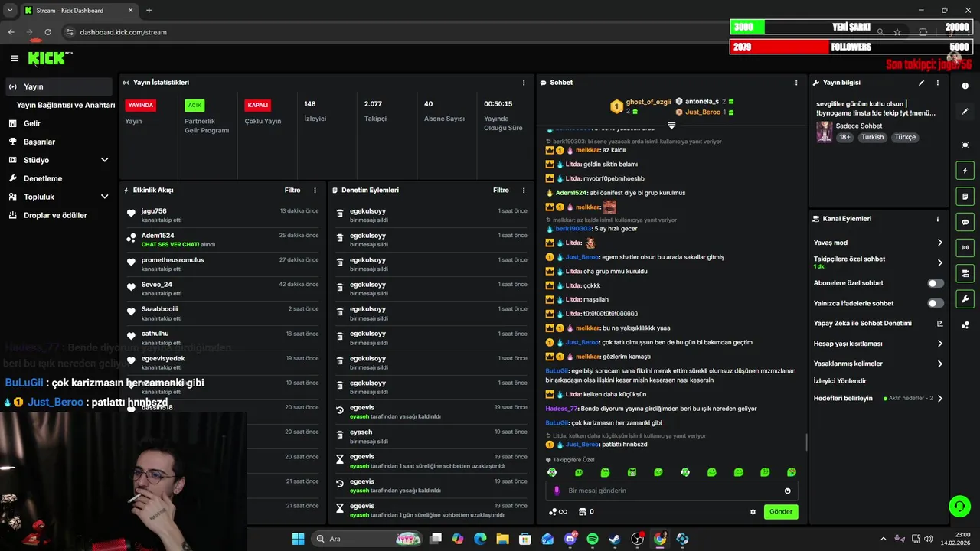This screenshot has height=551, width=980.
Task: Click the pencil icon in right sidebar
Action: 965,112
